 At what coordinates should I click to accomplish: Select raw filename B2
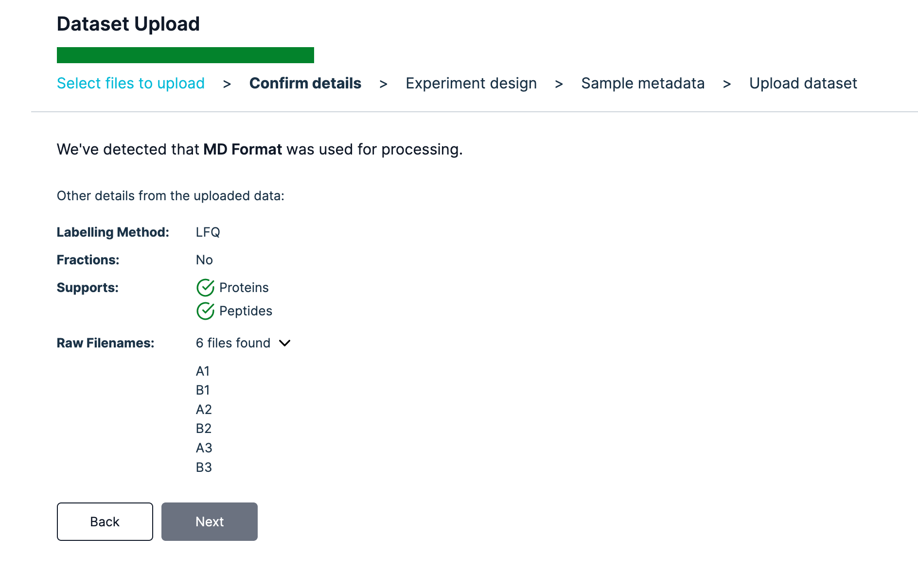click(x=204, y=429)
